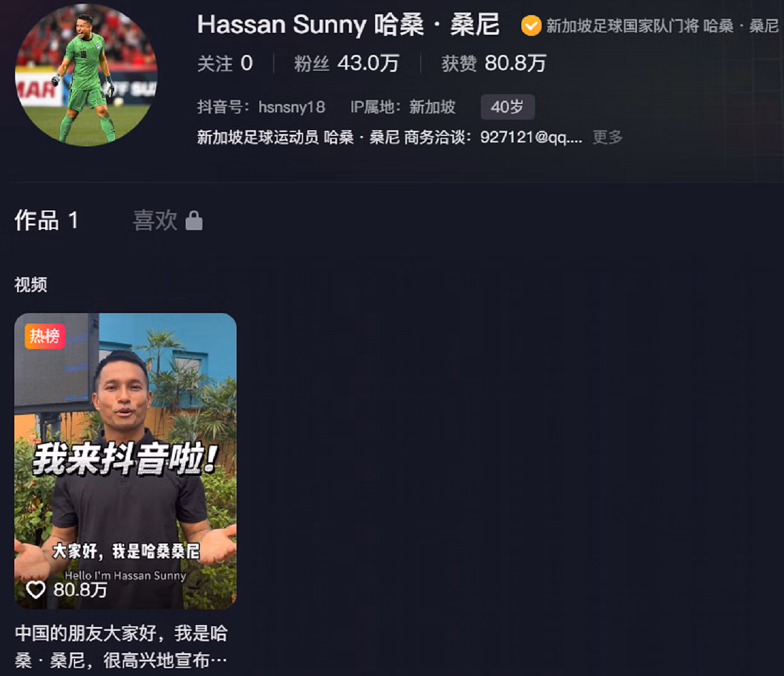Open the 粉丝 43.0万 followers list
Viewport: 784px width, 676px height.
[346, 63]
